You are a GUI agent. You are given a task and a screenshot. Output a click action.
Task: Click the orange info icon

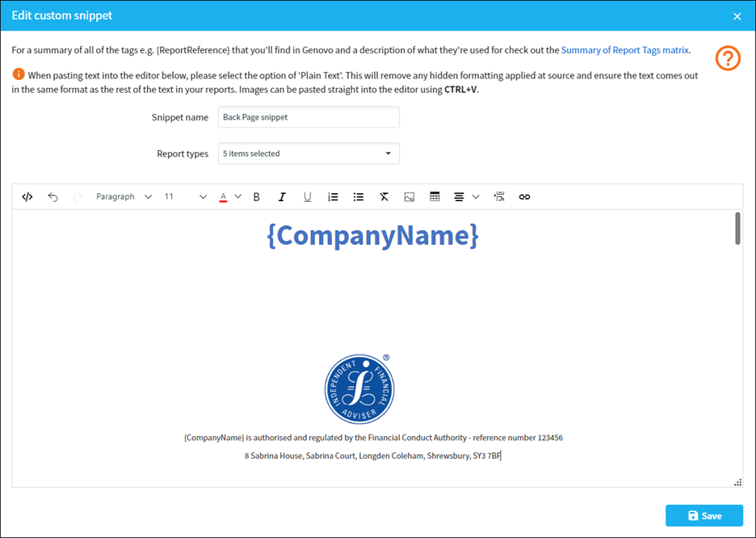19,74
